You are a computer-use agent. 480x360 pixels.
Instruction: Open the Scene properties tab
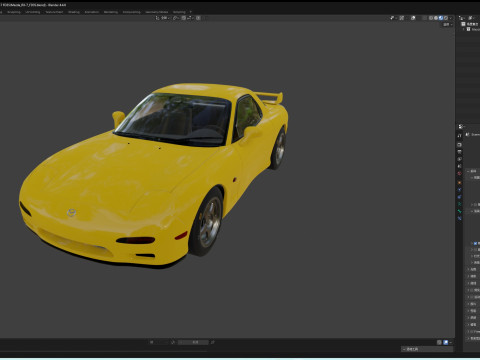(x=460, y=166)
